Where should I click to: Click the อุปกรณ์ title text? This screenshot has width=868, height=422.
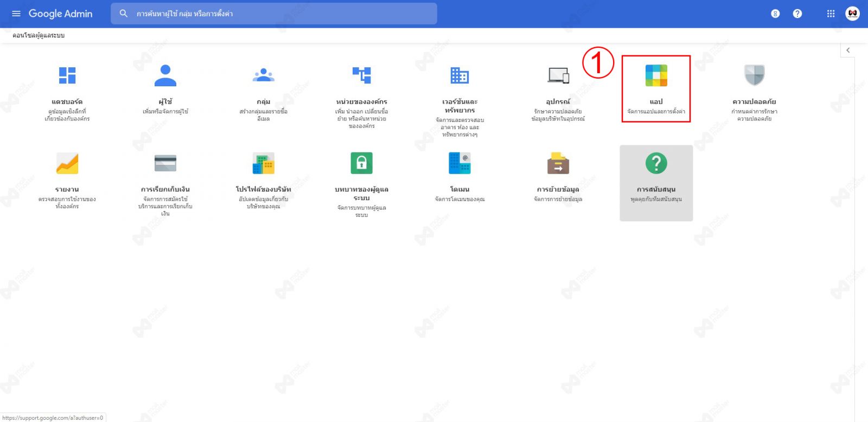click(x=558, y=102)
